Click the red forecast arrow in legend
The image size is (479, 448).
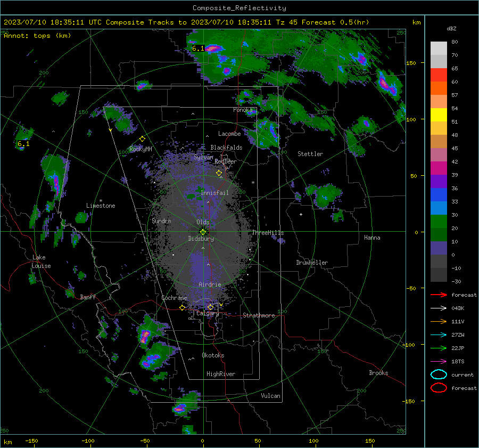(x=439, y=295)
